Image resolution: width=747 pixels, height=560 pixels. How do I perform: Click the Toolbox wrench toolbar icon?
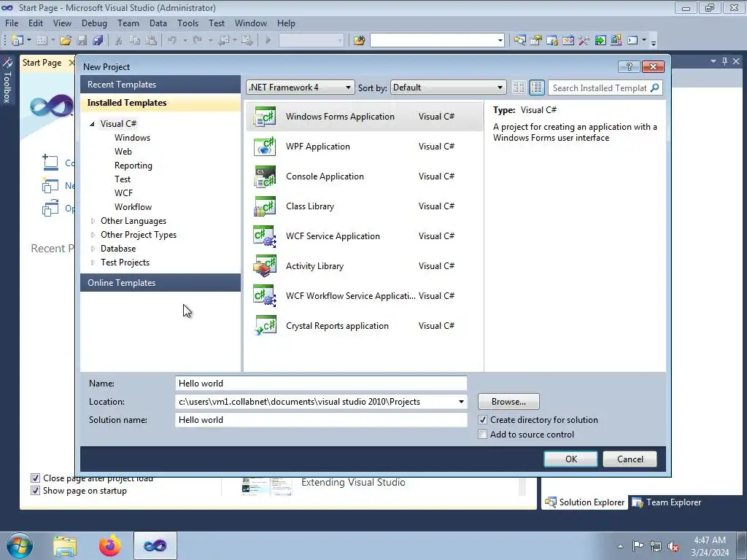[584, 41]
